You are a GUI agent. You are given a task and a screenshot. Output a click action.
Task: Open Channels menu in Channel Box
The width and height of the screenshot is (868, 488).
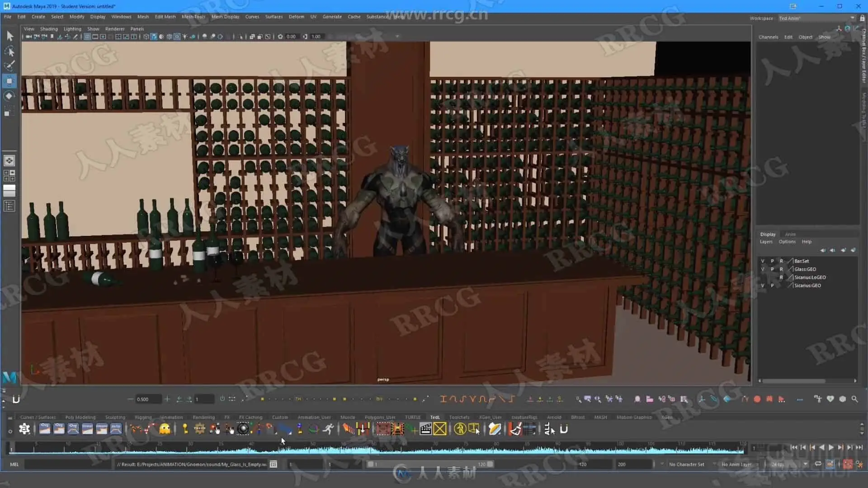(768, 37)
